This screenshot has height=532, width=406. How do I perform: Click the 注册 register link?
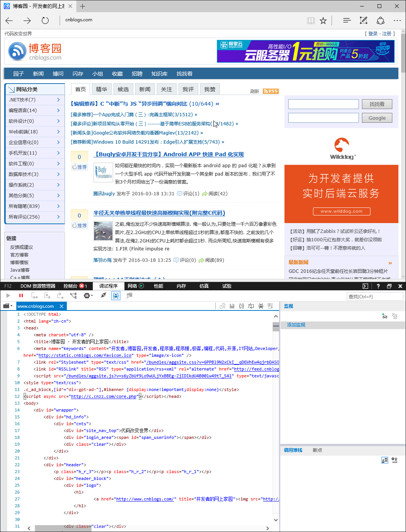pos(387,34)
